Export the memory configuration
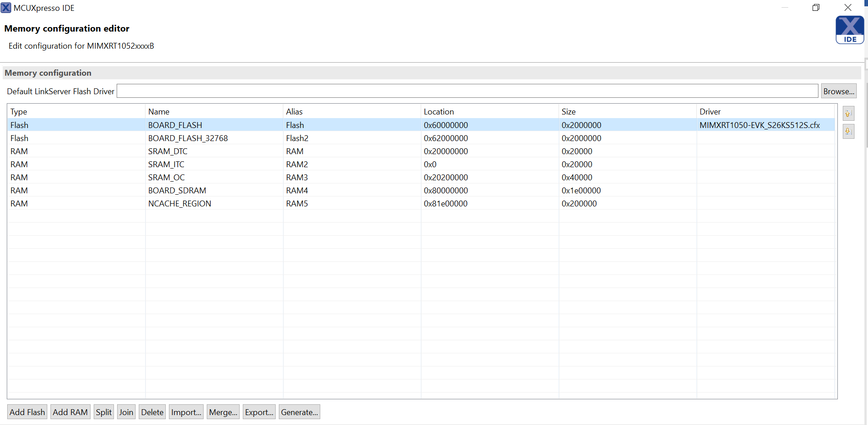Viewport: 868px width, 425px height. (x=259, y=411)
